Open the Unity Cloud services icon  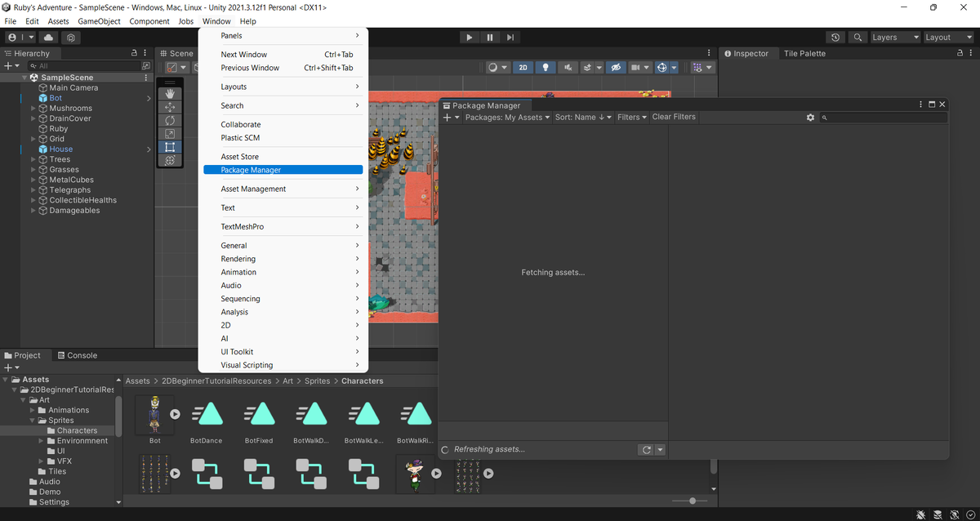(48, 38)
